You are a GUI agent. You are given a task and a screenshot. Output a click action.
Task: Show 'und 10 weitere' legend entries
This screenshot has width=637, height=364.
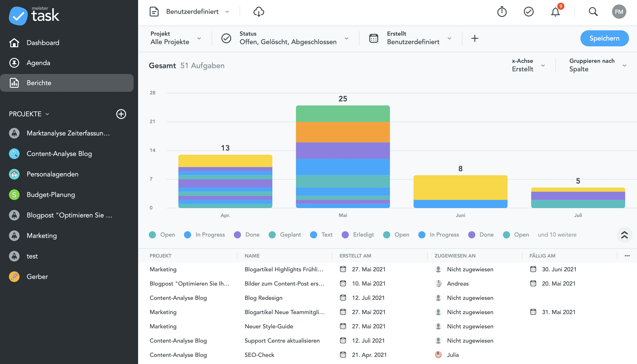557,235
